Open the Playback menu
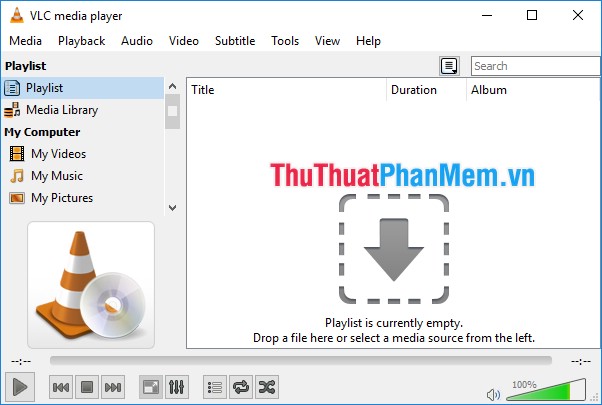This screenshot has height=405, width=602. click(81, 41)
